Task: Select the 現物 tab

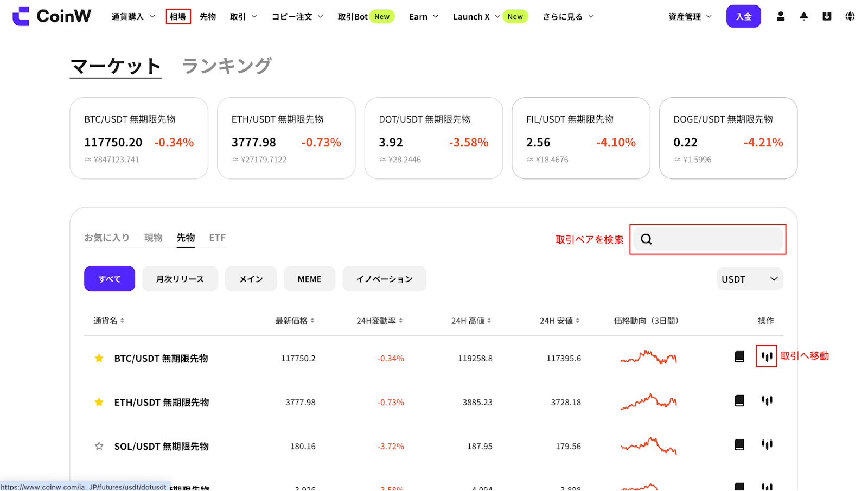Action: pos(154,238)
